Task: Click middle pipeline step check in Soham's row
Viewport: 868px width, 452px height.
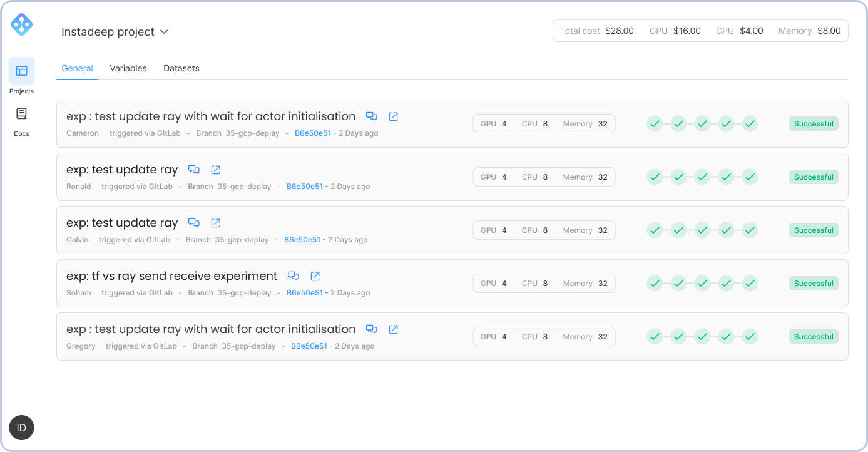Action: (702, 284)
